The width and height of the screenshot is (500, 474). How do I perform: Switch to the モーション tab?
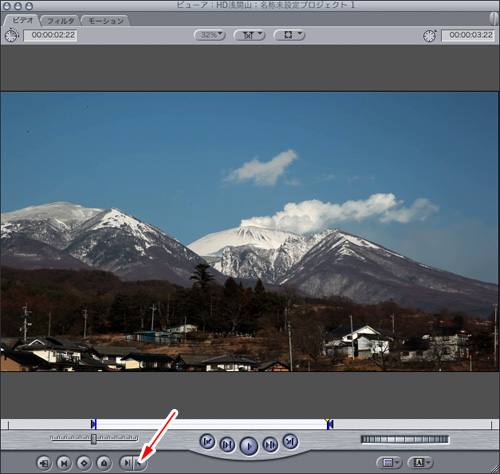(x=106, y=21)
